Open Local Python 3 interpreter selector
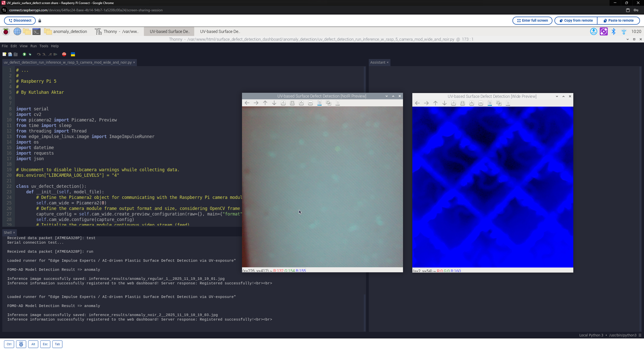 (610, 336)
